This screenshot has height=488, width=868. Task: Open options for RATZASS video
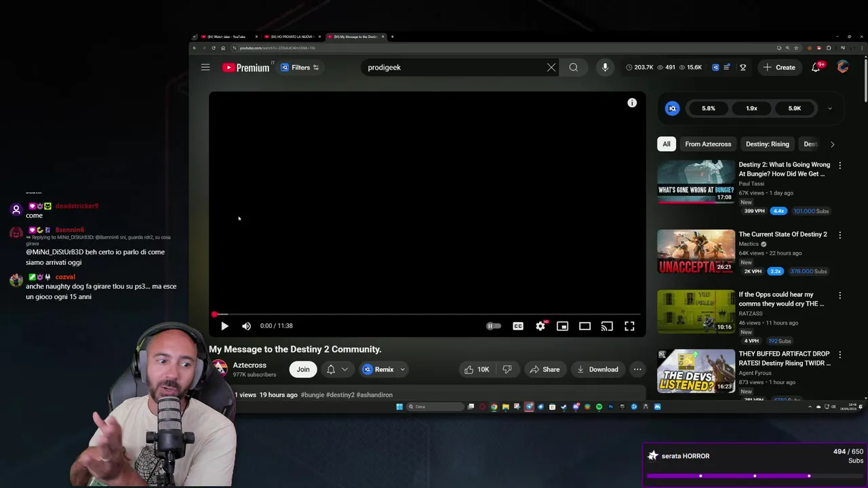(840, 296)
